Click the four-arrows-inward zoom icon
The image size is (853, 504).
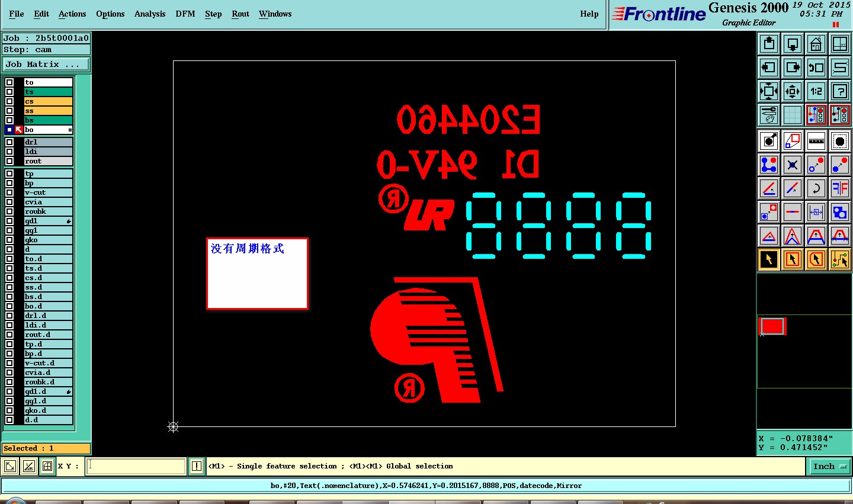pyautogui.click(x=793, y=91)
